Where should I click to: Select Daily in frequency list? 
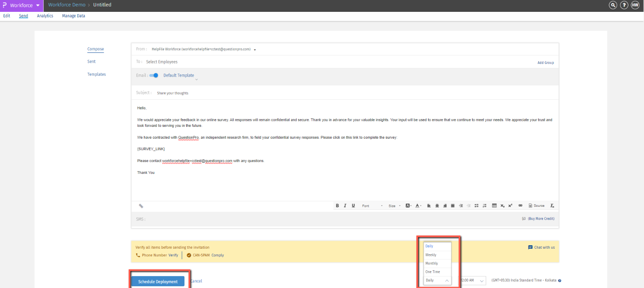pyautogui.click(x=438, y=246)
